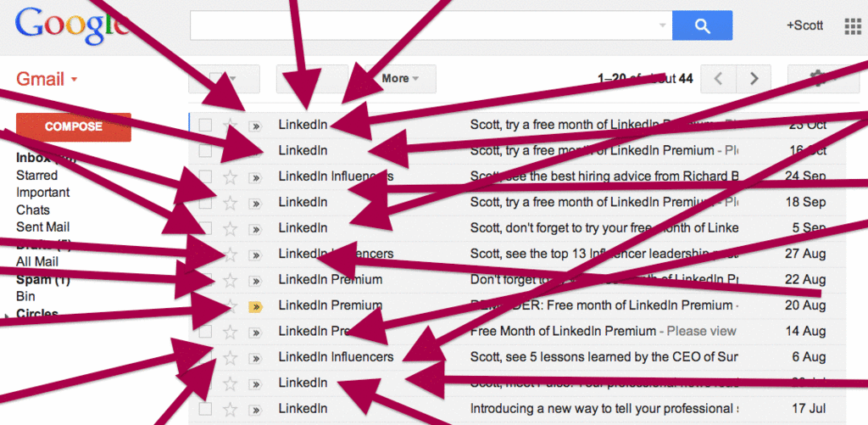Star the 18 Sep LinkedIn email
The width and height of the screenshot is (868, 425).
[230, 203]
